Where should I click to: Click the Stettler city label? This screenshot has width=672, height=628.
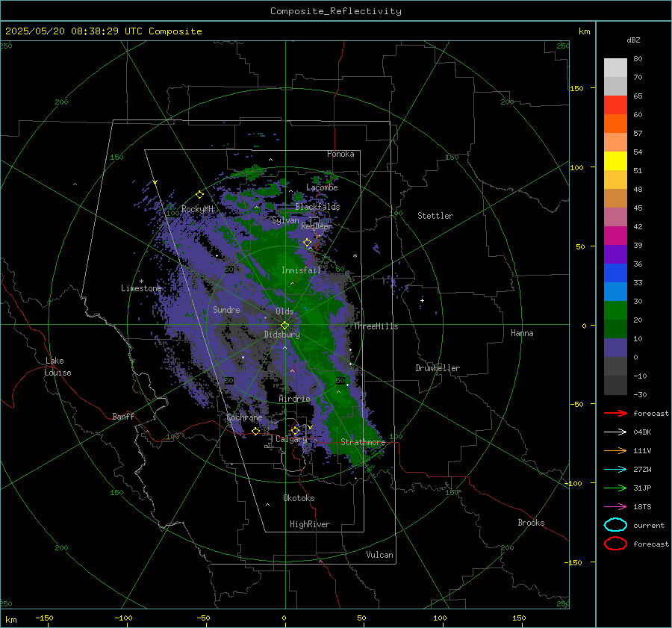coord(435,216)
